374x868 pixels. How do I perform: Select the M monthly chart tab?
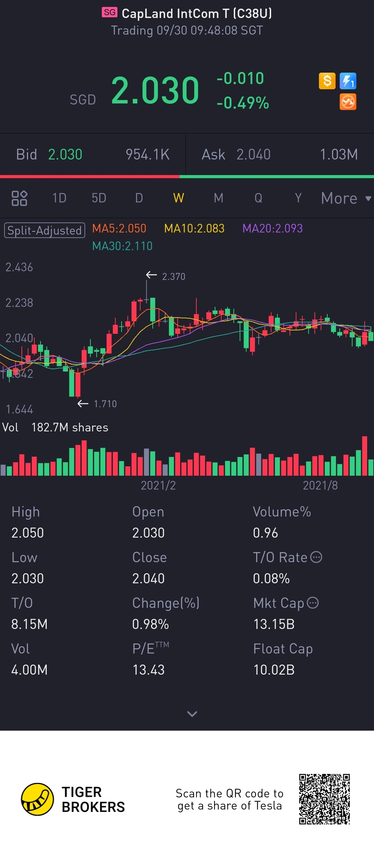coord(219,198)
